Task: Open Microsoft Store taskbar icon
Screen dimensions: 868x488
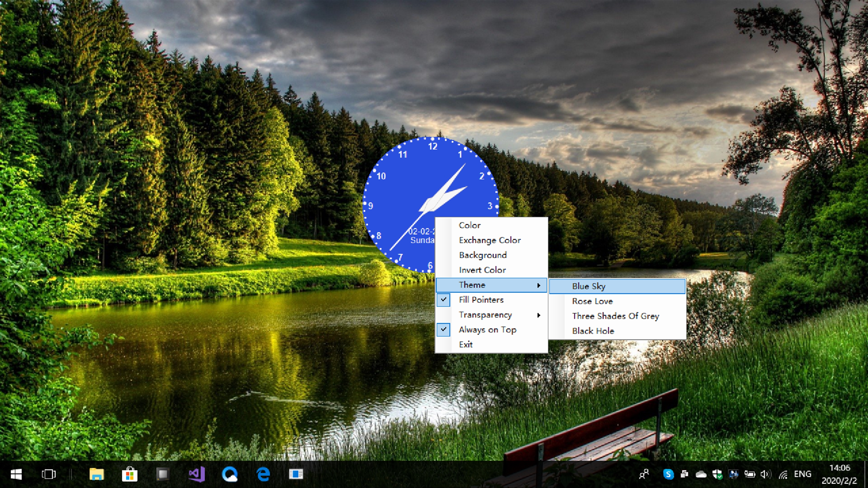Action: (129, 474)
